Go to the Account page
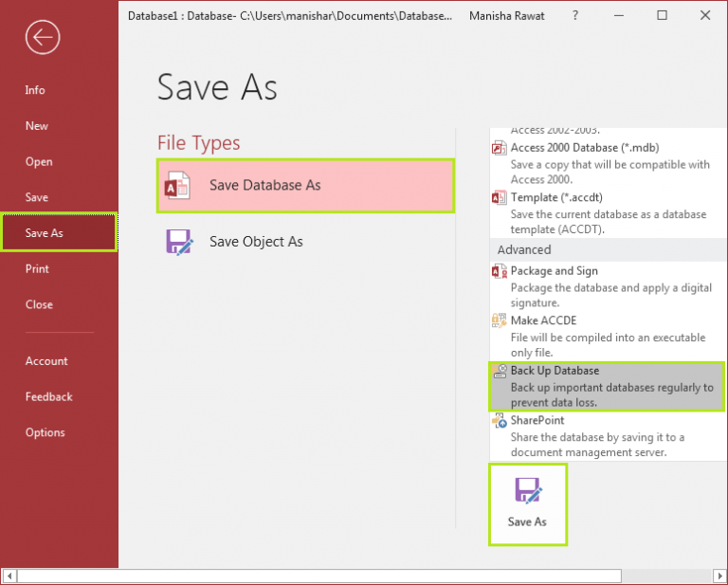 point(46,361)
